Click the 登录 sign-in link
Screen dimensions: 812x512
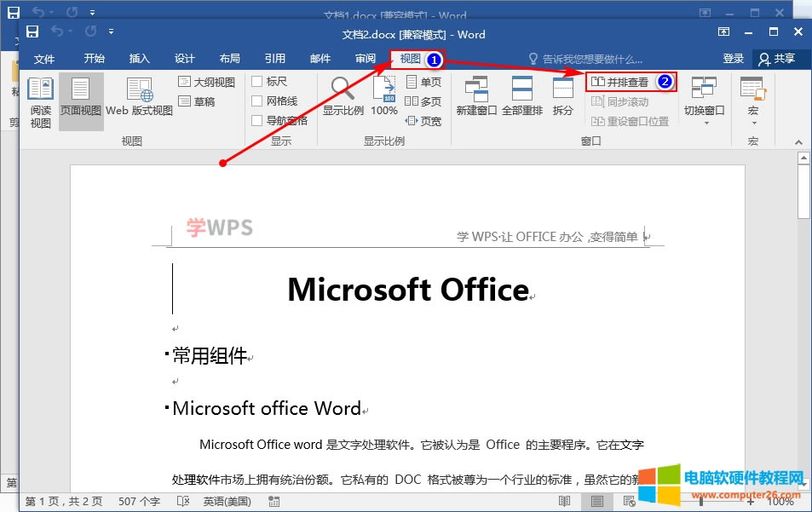pyautogui.click(x=734, y=59)
